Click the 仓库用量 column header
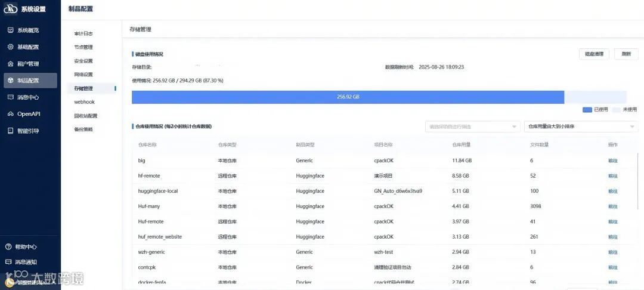Viewport: 644px width, 290px height. pyautogui.click(x=461, y=145)
